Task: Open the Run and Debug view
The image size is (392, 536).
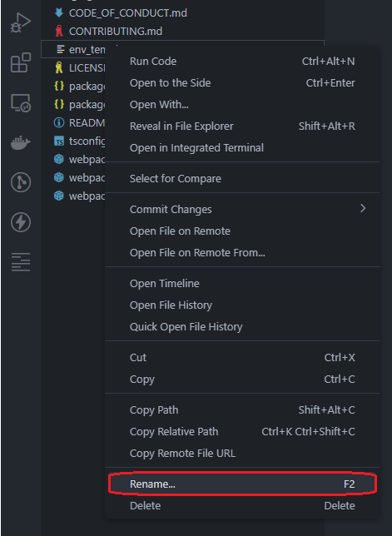Action: click(21, 23)
